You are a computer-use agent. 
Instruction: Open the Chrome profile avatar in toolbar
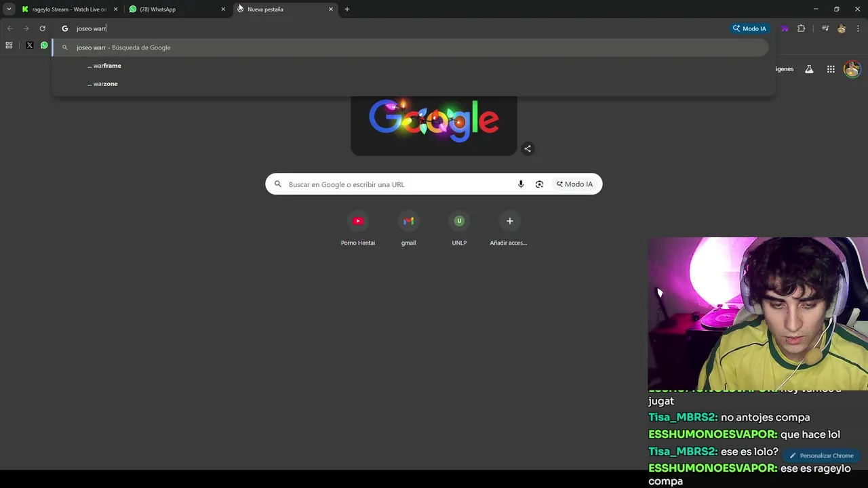[x=842, y=28]
